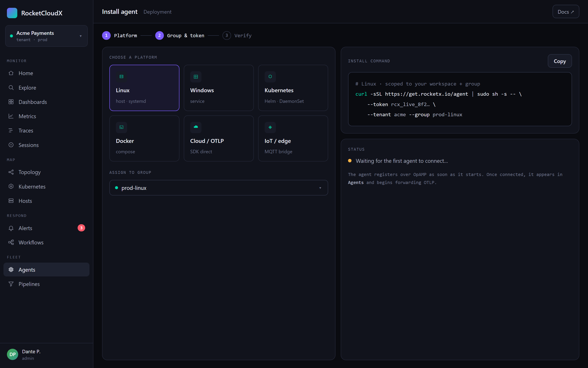The height and width of the screenshot is (368, 588).
Task: Open Sessions in the sidebar
Action: coord(46,145)
